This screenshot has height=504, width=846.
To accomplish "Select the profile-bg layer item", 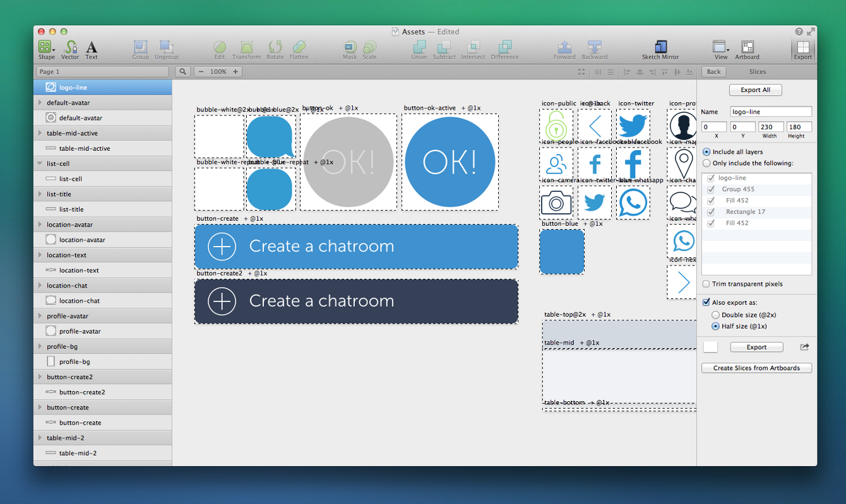I will tap(74, 362).
